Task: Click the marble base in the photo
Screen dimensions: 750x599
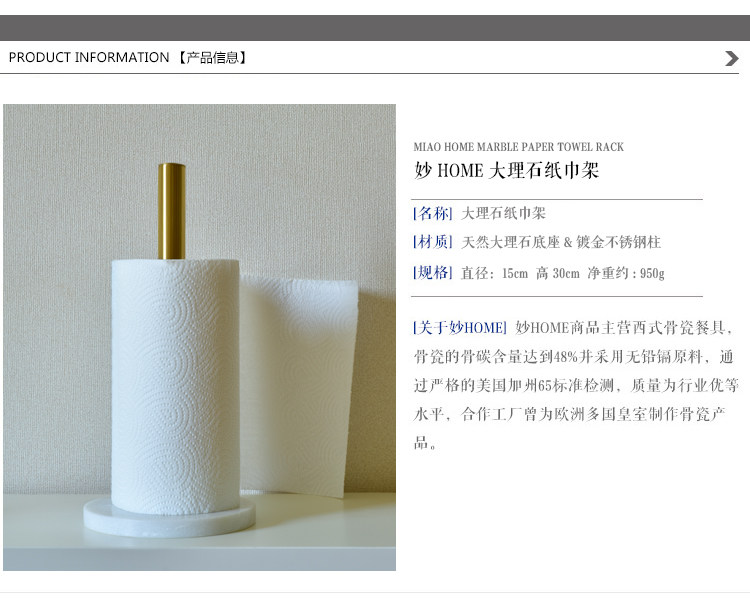Action: point(169,518)
